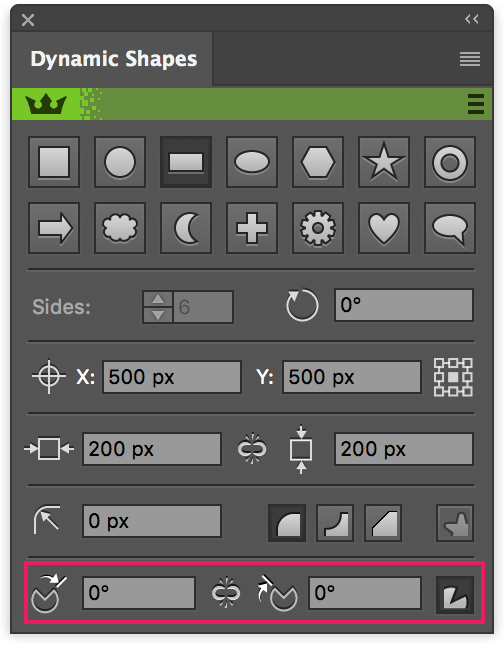Choose the heart shape

click(x=384, y=228)
